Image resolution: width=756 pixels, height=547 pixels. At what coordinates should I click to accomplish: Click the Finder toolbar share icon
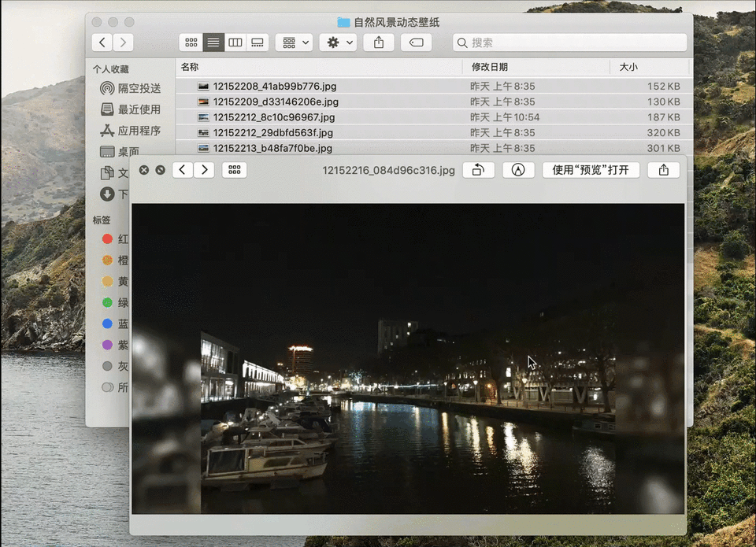tap(379, 43)
